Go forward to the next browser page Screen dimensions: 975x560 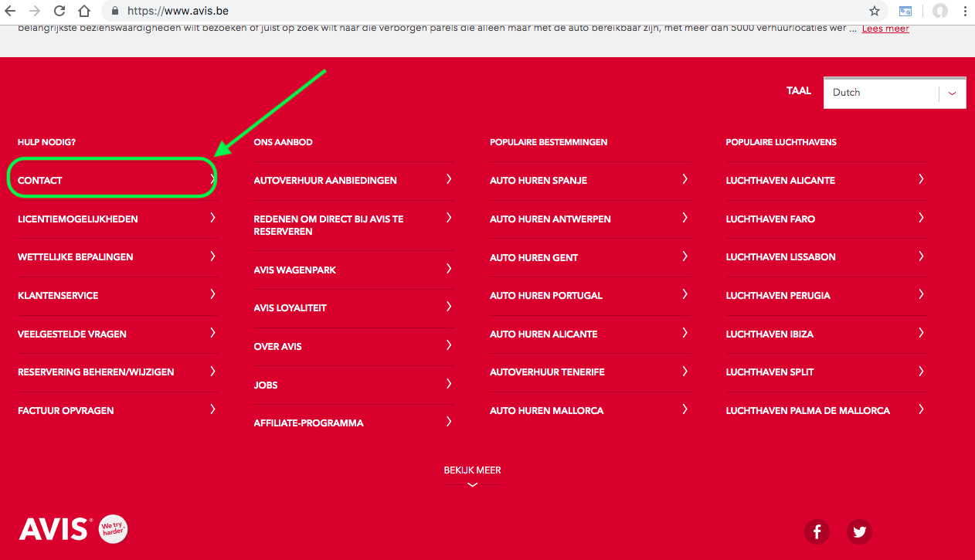click(x=34, y=12)
